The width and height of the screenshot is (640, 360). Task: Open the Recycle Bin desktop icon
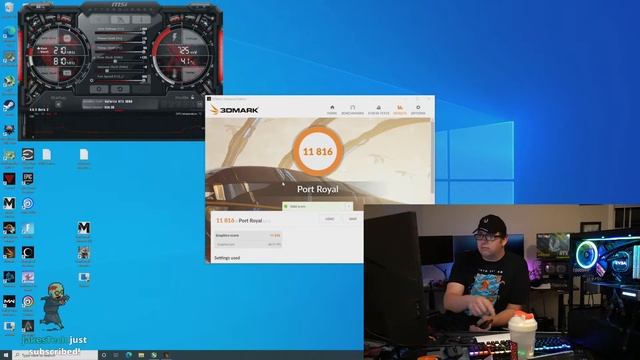pos(9,7)
